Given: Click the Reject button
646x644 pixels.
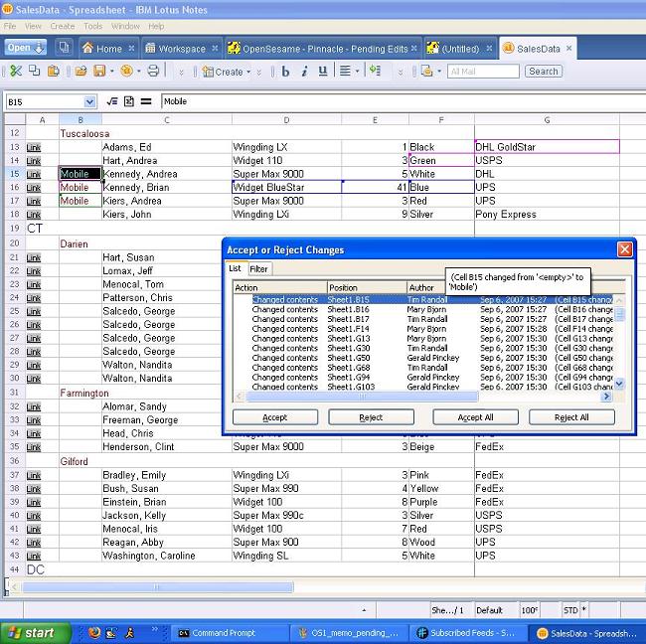Looking at the screenshot, I should tap(371, 417).
